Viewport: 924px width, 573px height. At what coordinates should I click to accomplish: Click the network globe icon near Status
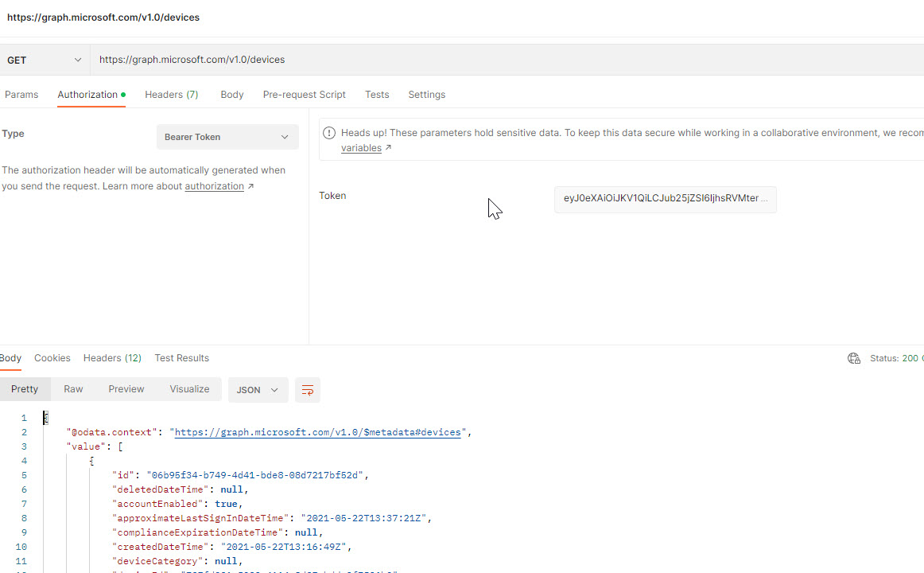854,358
